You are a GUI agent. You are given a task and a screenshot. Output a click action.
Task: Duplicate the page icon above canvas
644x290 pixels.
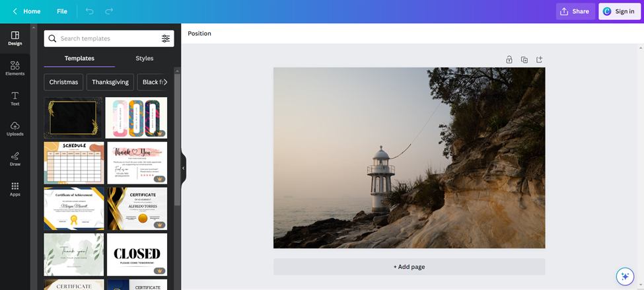(524, 59)
